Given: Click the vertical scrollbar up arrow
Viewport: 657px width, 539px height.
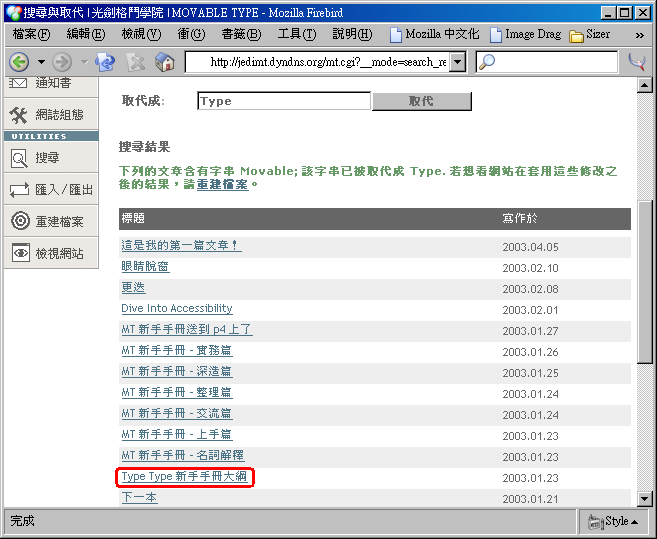Looking at the screenshot, I should (644, 86).
